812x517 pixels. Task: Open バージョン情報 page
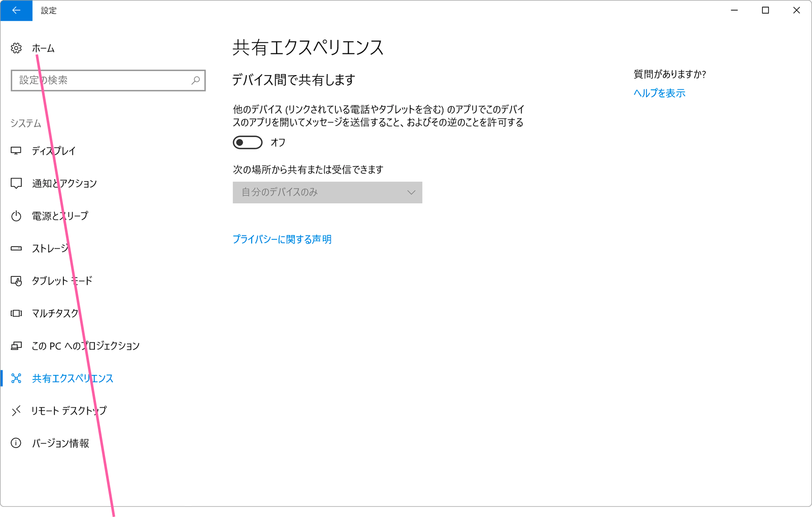tap(60, 443)
